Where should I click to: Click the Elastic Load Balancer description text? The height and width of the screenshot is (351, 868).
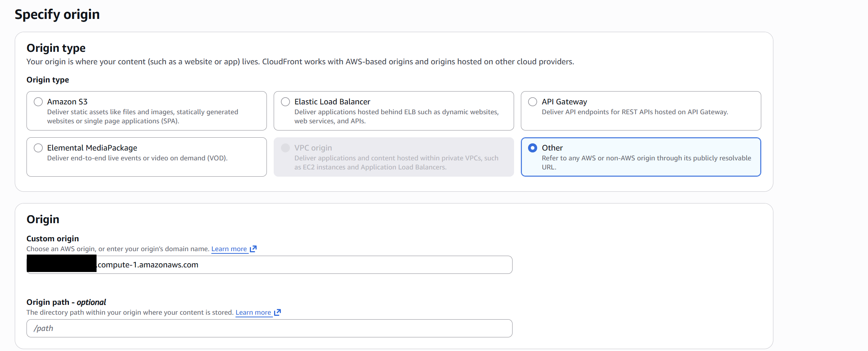397,116
